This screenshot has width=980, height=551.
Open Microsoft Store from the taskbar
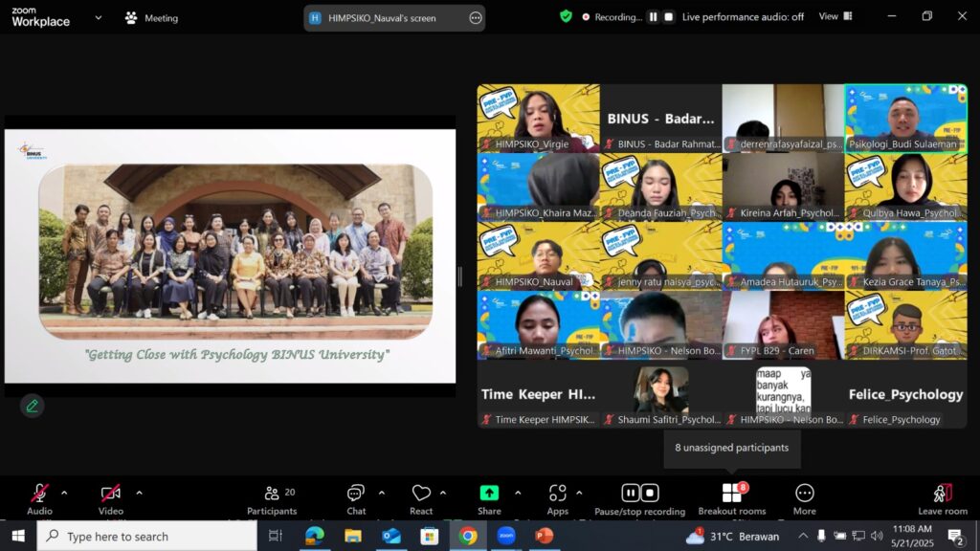[x=430, y=536]
